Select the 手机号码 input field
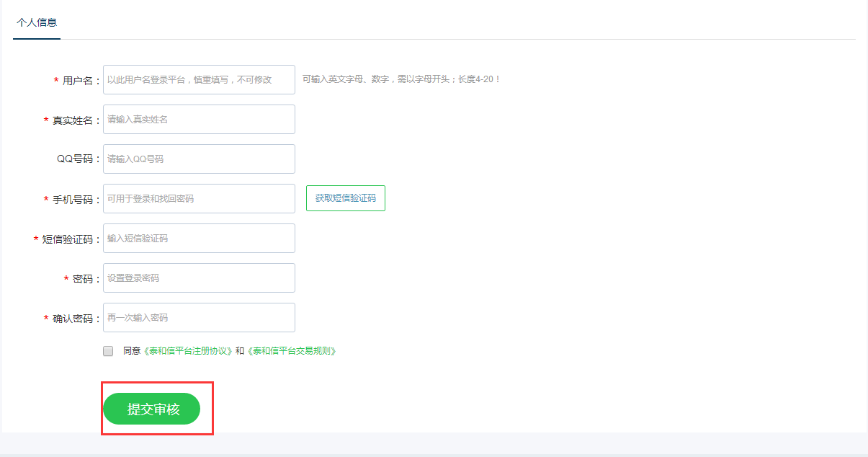The image size is (868, 457). coord(199,199)
